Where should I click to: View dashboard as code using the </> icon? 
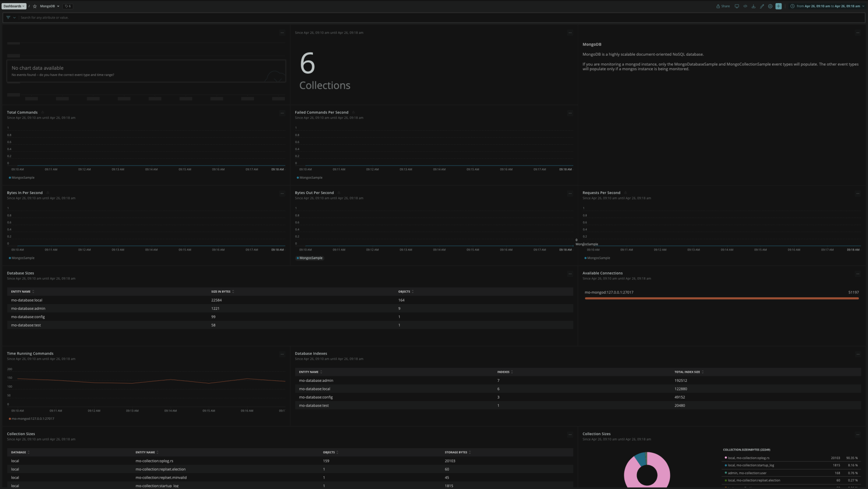pos(745,6)
